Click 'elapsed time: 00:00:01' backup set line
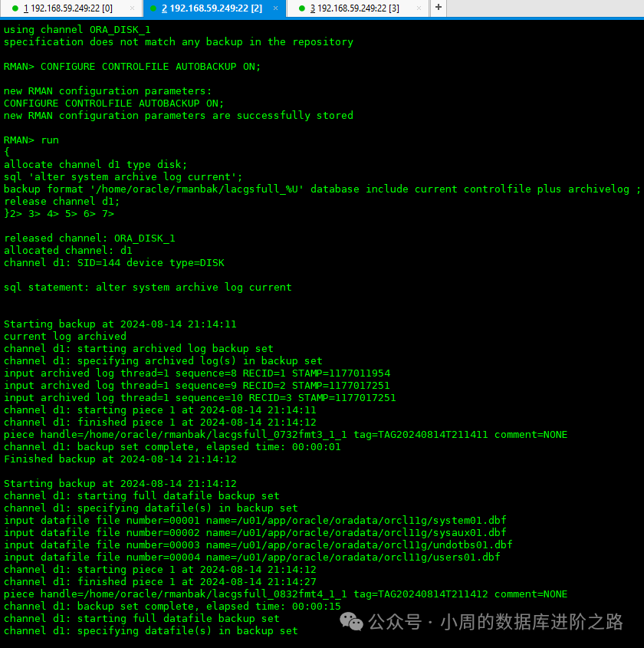 [172, 447]
